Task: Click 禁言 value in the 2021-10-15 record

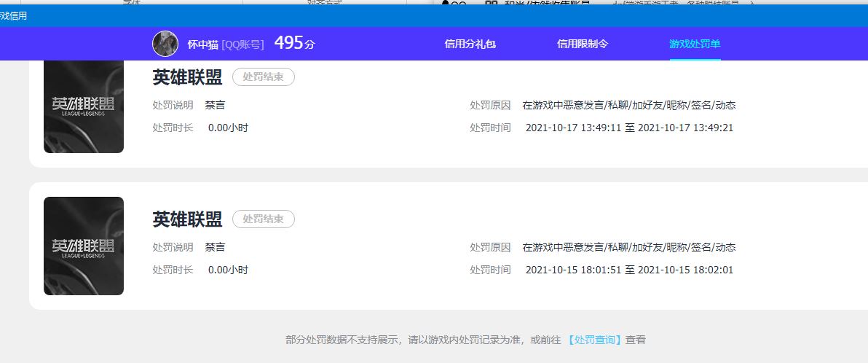Action: [215, 246]
